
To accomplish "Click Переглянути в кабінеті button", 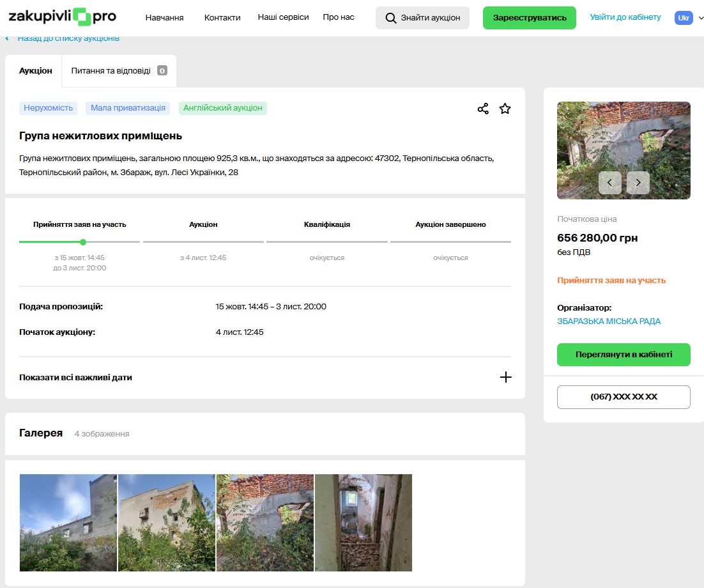I will click(624, 355).
